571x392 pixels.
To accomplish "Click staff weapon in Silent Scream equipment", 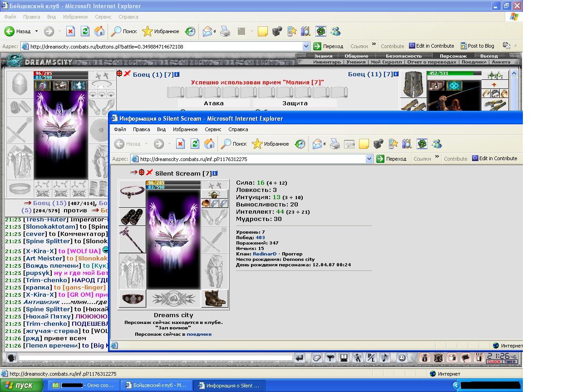I will click(x=132, y=240).
